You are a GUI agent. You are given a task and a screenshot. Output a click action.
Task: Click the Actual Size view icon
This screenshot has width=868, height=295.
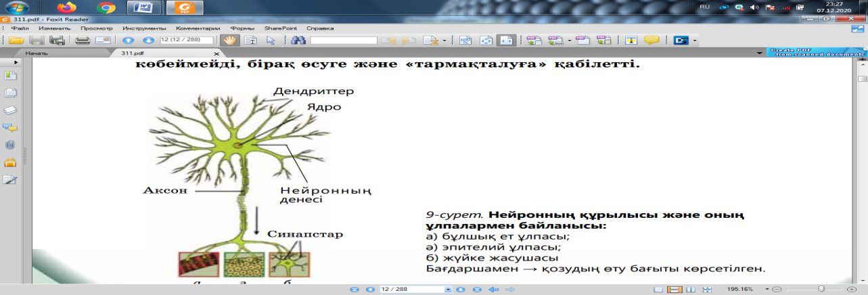465,41
